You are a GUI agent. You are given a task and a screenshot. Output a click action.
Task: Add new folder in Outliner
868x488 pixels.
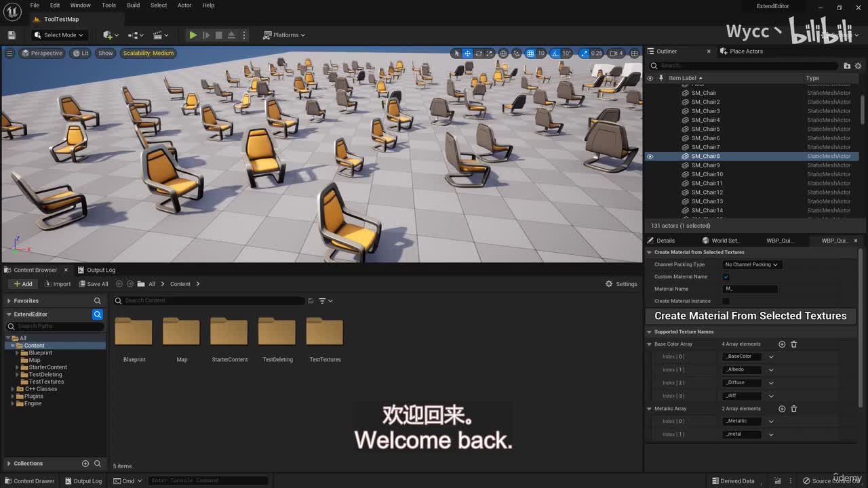pyautogui.click(x=847, y=66)
